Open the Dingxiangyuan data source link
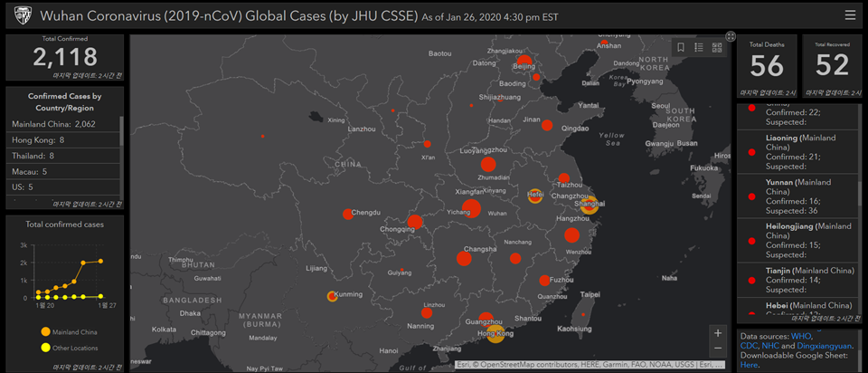The height and width of the screenshot is (373, 868). coord(825,346)
